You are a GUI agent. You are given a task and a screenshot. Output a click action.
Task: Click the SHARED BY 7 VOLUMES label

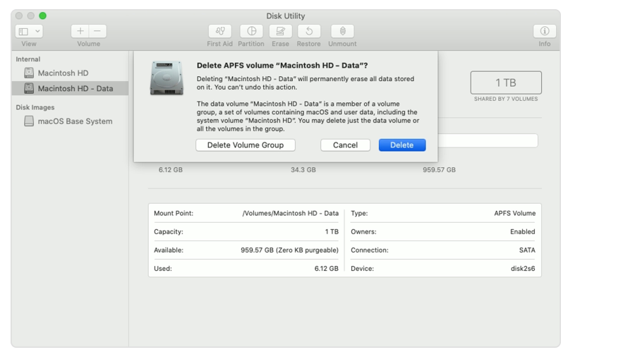pos(506,99)
